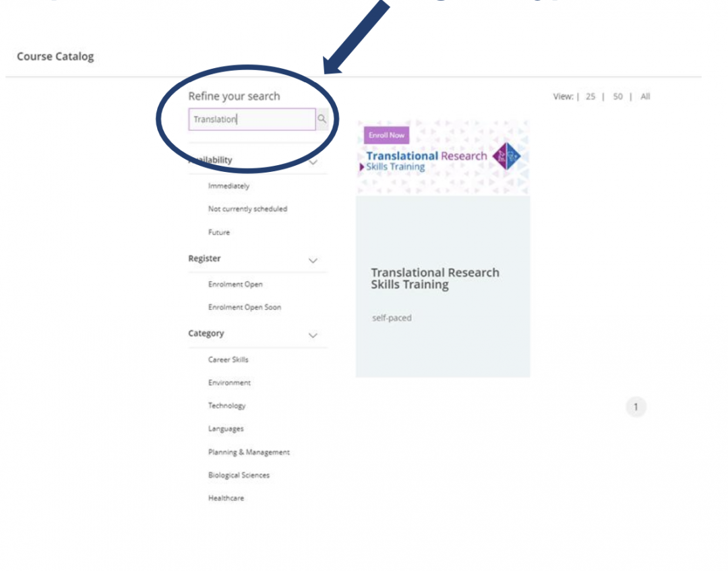This screenshot has height=571, width=728.
Task: Click the Enroll Now button
Action: click(x=386, y=135)
